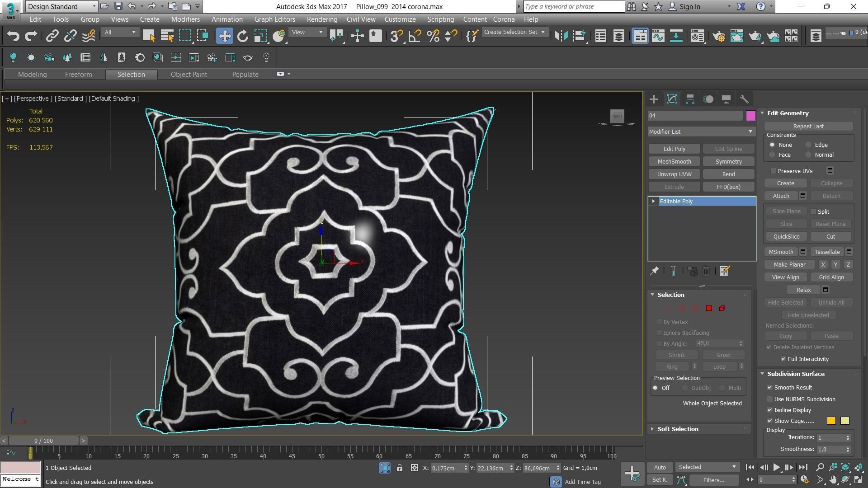Collapse the Subdivision Surface rollout
The image size is (868, 488).
(x=795, y=374)
